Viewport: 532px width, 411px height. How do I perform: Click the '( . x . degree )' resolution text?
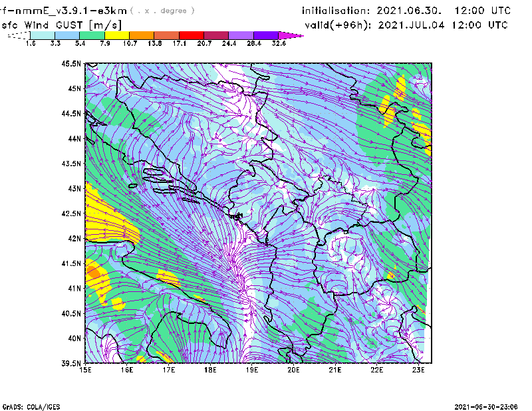[x=162, y=11]
